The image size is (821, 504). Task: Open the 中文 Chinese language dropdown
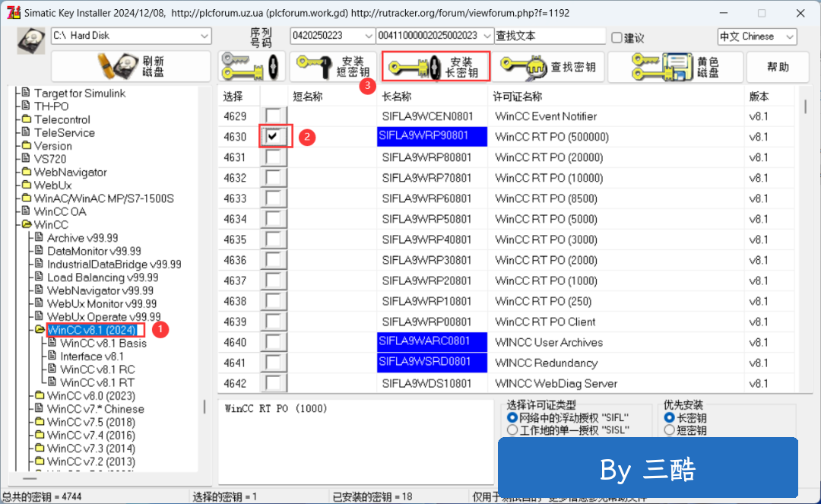(790, 36)
